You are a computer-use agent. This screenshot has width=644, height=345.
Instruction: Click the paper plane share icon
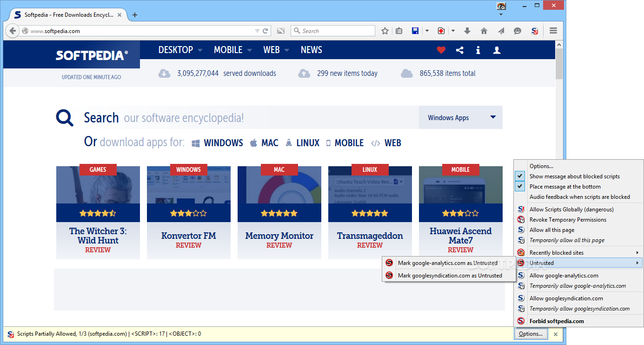[501, 31]
